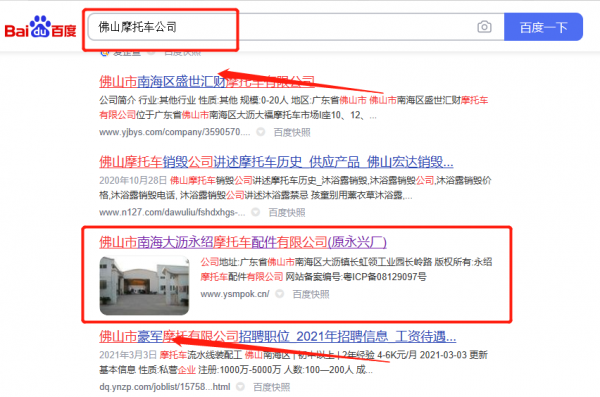Click the factory building thumbnail image
Image resolution: width=600 pixels, height=397 pixels.
click(x=144, y=286)
